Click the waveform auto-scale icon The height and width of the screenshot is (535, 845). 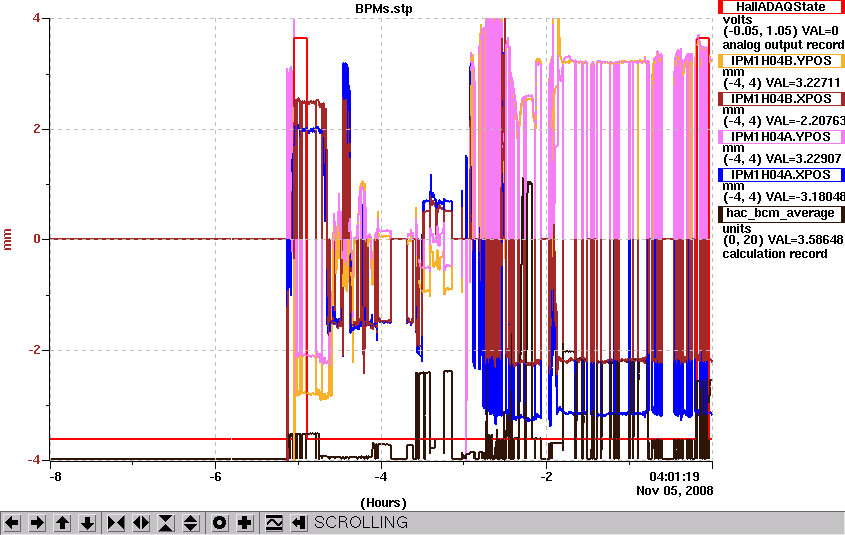pyautogui.click(x=274, y=523)
